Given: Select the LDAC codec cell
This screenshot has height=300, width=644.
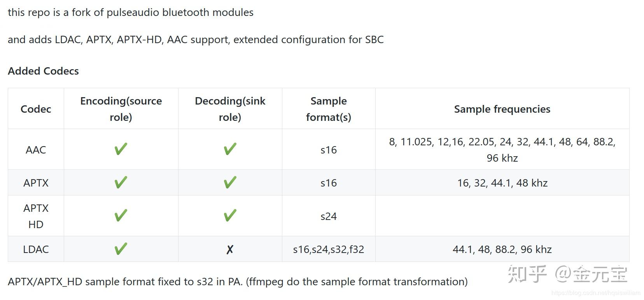Looking at the screenshot, I should pos(36,249).
